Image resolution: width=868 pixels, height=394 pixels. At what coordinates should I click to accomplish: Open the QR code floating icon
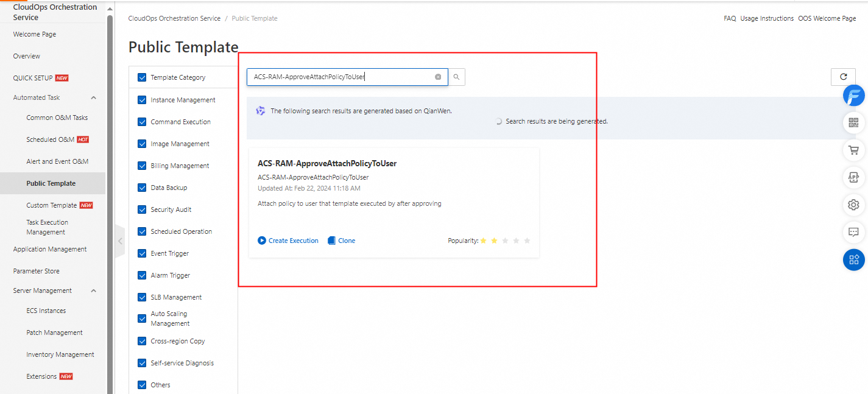[x=853, y=122]
